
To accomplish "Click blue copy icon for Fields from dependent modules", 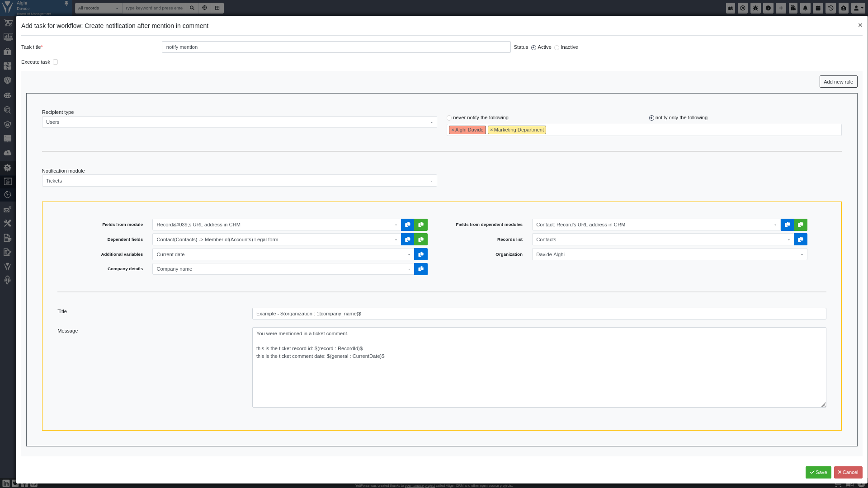I will [787, 225].
